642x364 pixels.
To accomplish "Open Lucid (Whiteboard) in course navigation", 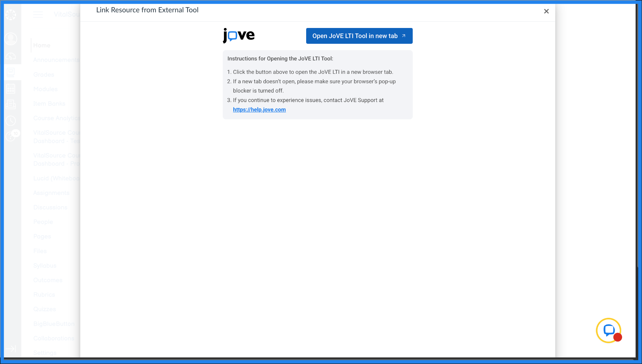I will pos(56,178).
